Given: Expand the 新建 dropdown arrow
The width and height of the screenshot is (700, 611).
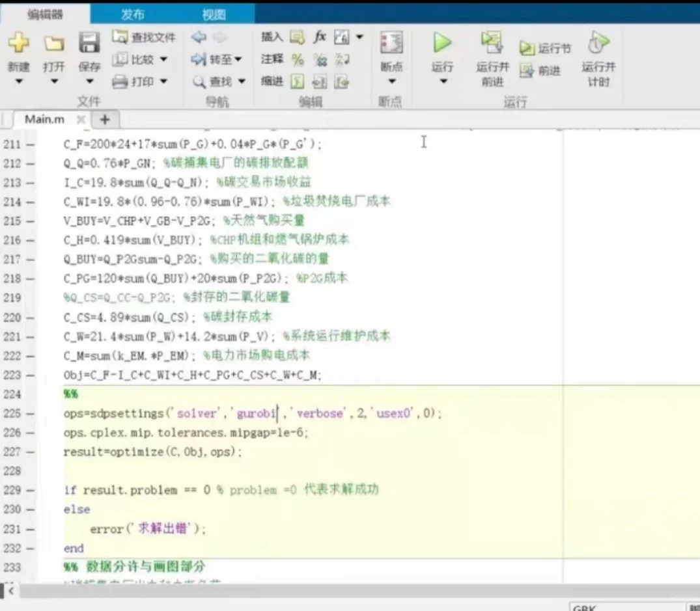Looking at the screenshot, I should tap(19, 81).
